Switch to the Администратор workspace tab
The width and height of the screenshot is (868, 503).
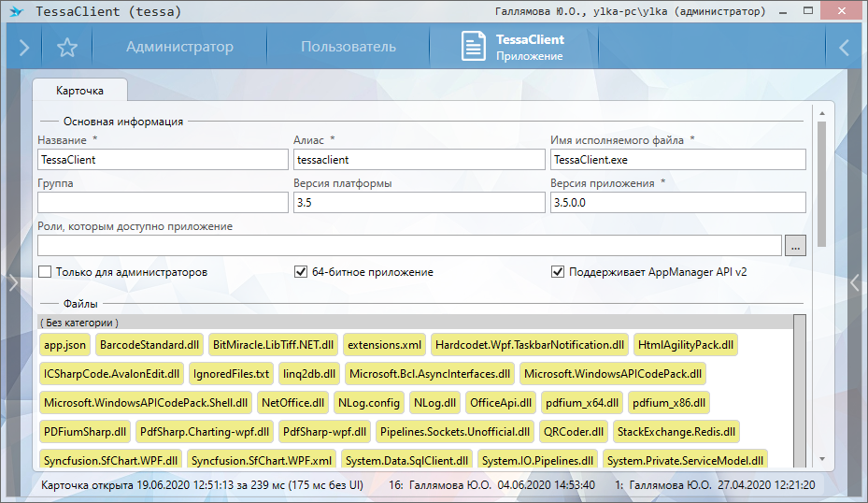tap(179, 47)
